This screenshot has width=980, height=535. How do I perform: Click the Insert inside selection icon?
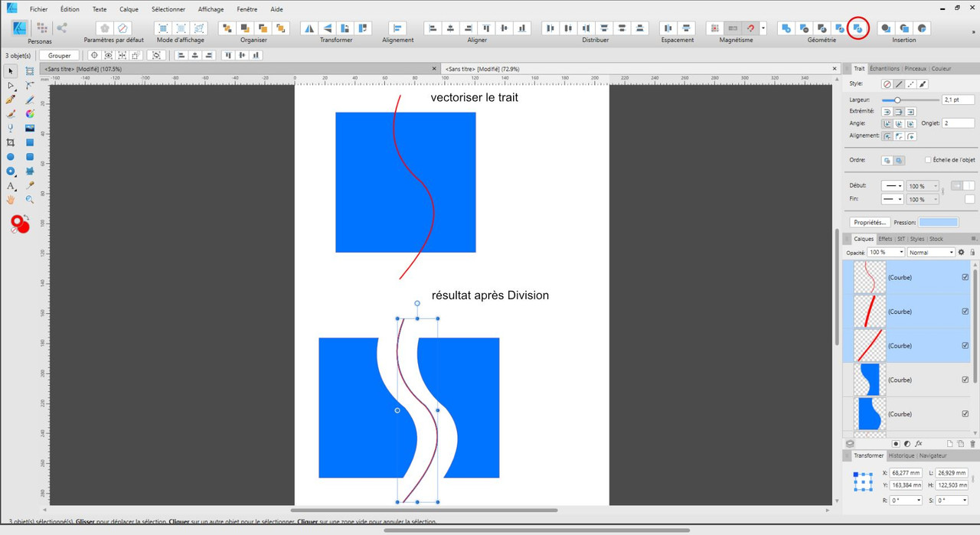pyautogui.click(x=923, y=28)
